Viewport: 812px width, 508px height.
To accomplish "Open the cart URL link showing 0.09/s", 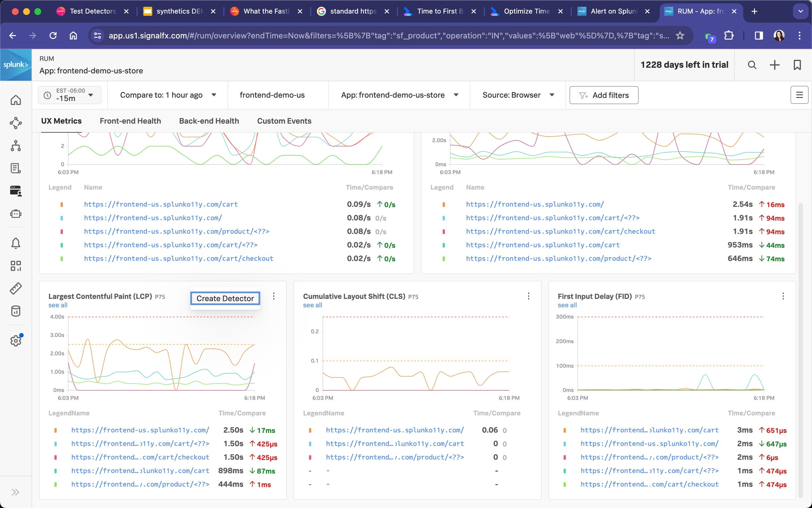I will pyautogui.click(x=161, y=204).
